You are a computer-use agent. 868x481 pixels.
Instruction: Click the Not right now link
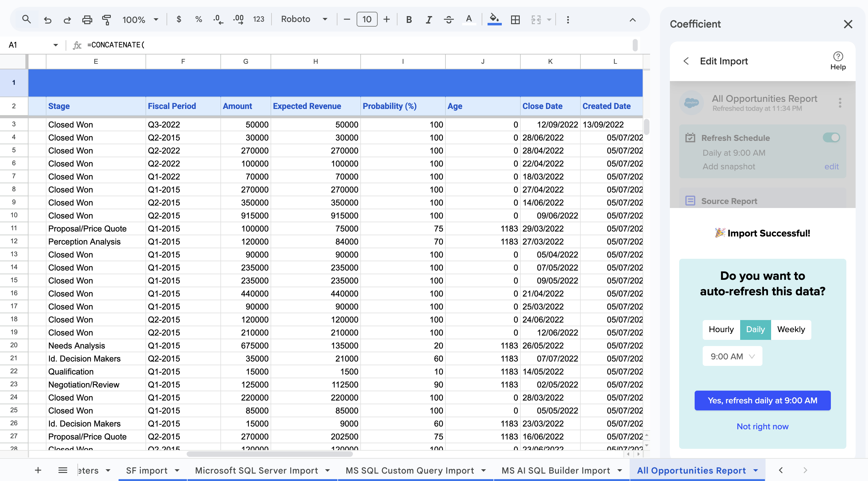coord(762,427)
